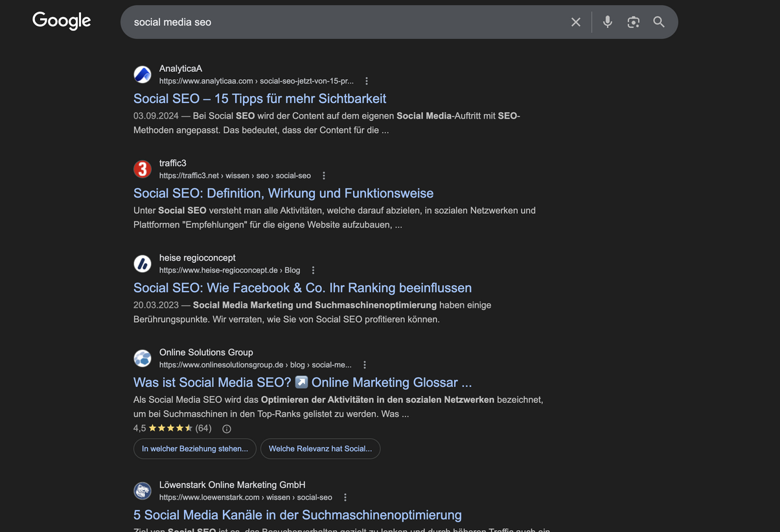Click the Löwenstark Online Marketing favicon
This screenshot has width=780, height=532.
[143, 491]
